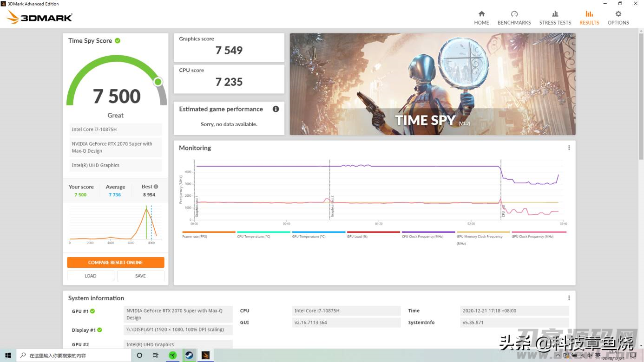Click the SAVE button
Image resolution: width=644 pixels, height=362 pixels.
140,276
